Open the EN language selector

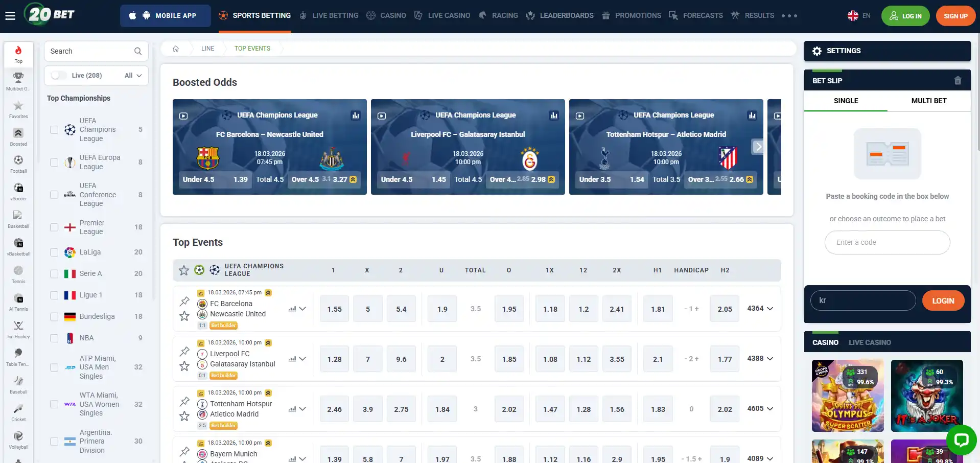(x=859, y=16)
